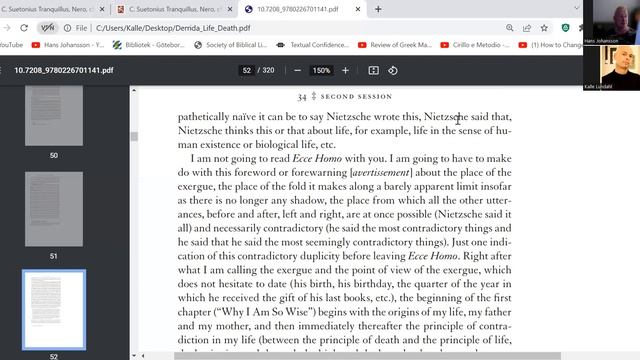Click the forward navigation arrow

[x=7, y=28]
